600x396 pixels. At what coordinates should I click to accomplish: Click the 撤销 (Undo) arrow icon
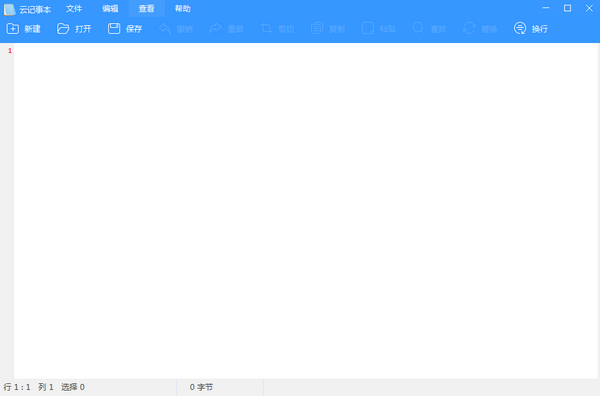coord(165,29)
